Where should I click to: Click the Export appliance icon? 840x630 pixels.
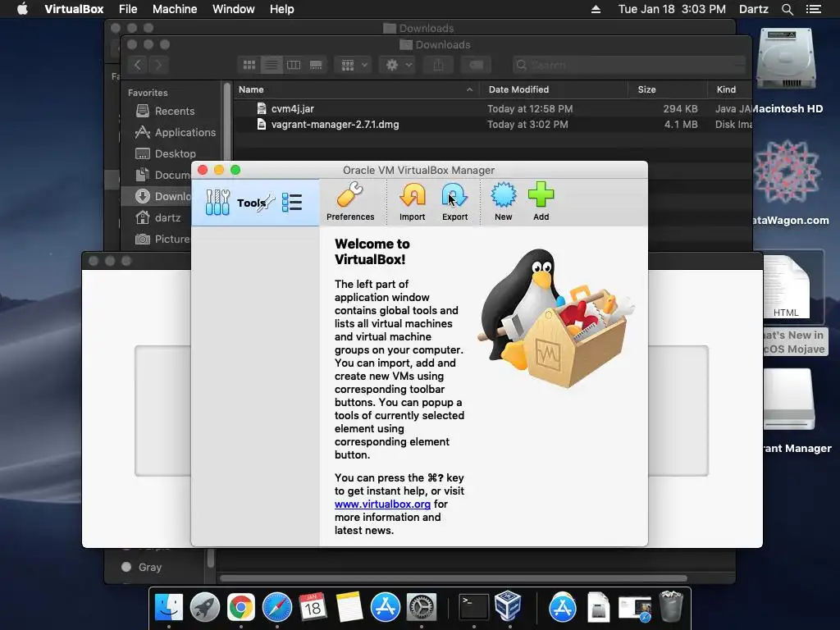pyautogui.click(x=454, y=195)
